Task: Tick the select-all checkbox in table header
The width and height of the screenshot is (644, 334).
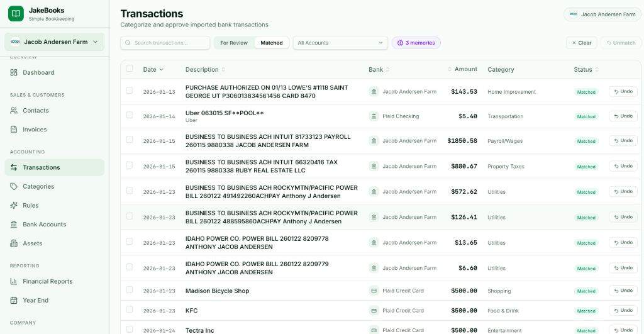Action: 130,69
